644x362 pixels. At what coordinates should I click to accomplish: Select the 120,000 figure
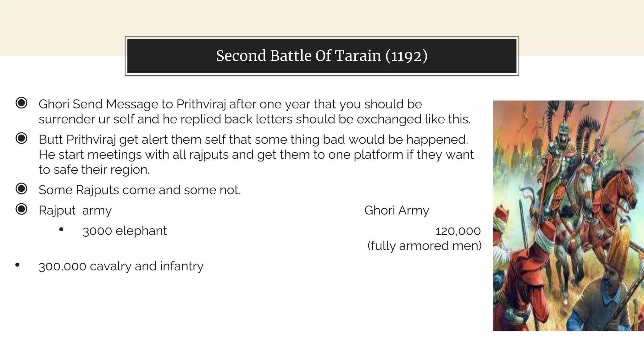tap(458, 231)
